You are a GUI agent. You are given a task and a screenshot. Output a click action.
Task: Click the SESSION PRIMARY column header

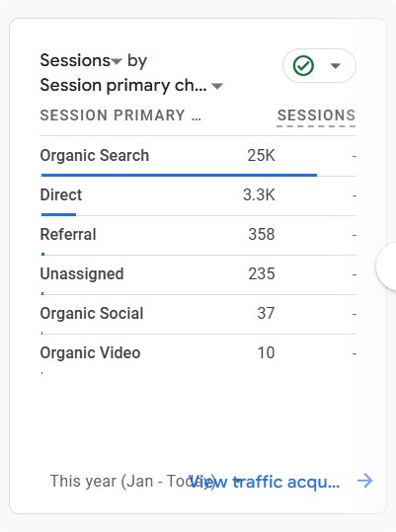tap(120, 115)
